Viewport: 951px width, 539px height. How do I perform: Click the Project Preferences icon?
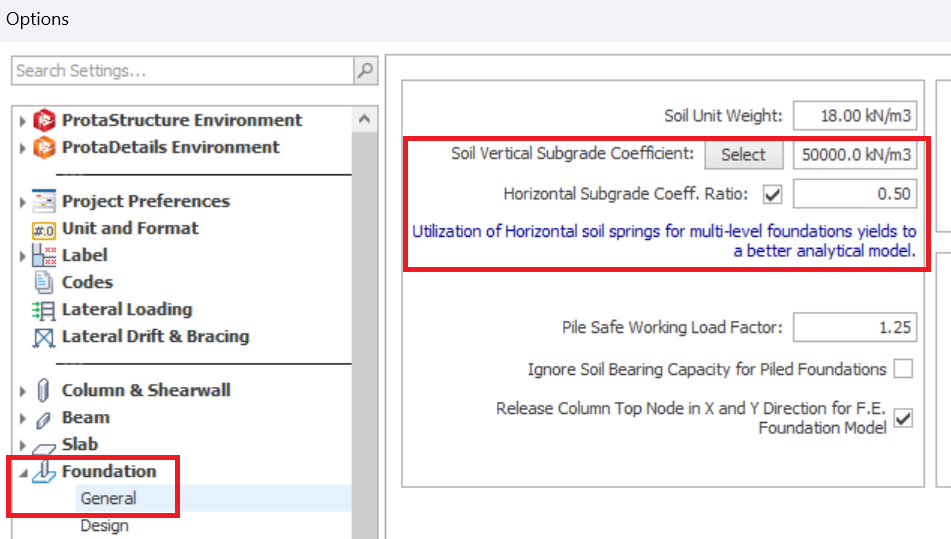tap(45, 202)
